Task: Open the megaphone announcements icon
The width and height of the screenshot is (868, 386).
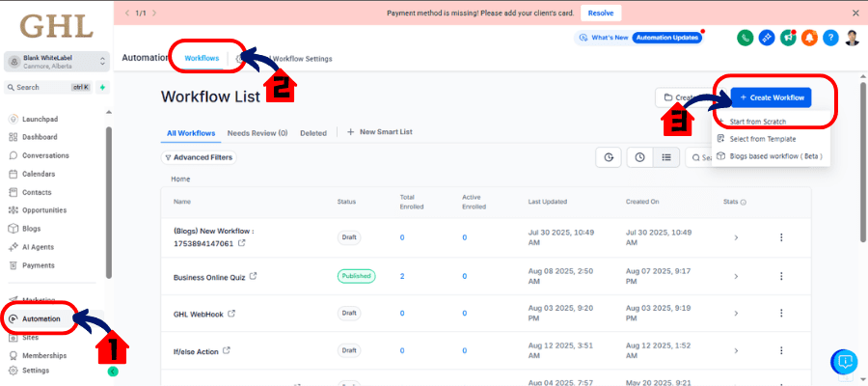Action: pos(788,38)
